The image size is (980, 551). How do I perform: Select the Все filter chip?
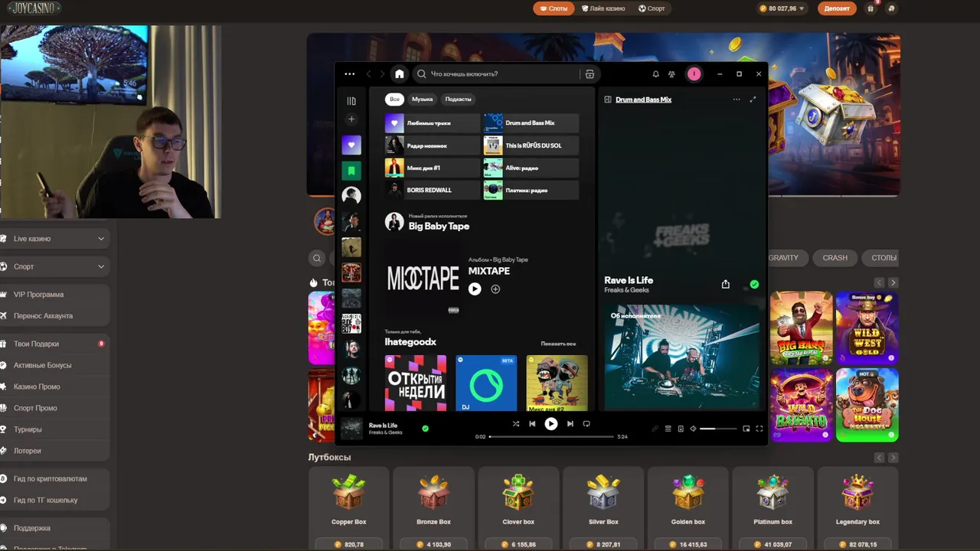point(394,99)
